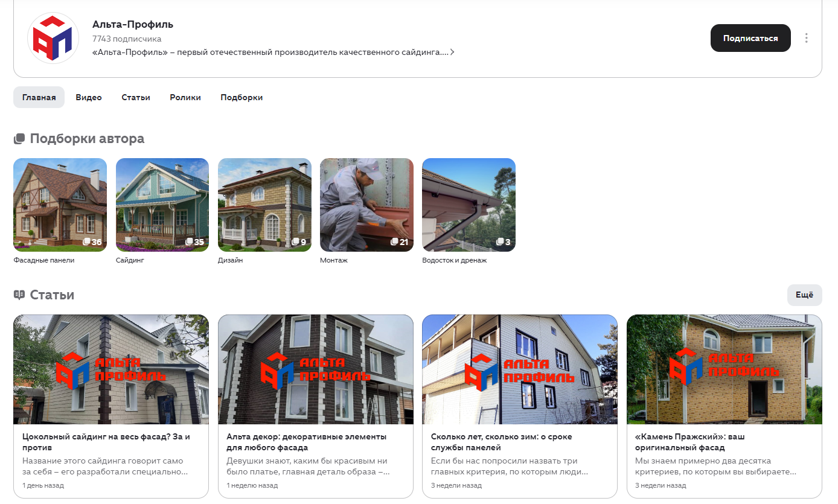Open the Дизайн collection thumbnail

coord(264,205)
